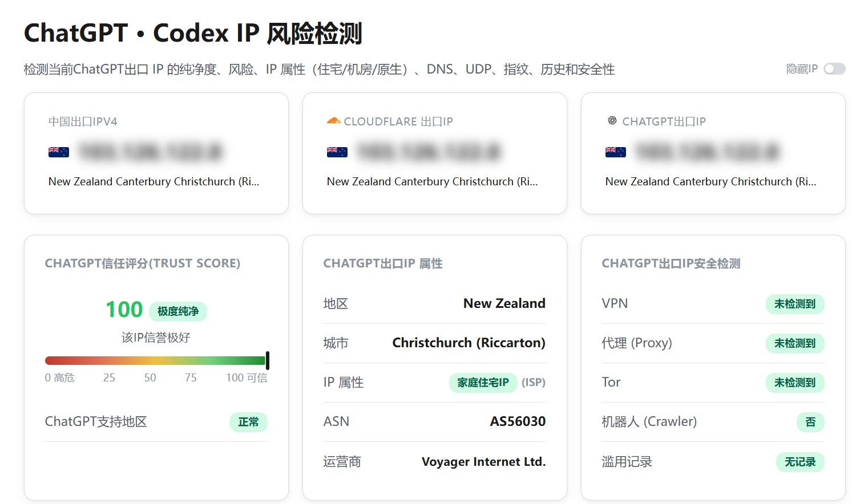Click the CHATGPT出口IP 属性 heading

(383, 263)
